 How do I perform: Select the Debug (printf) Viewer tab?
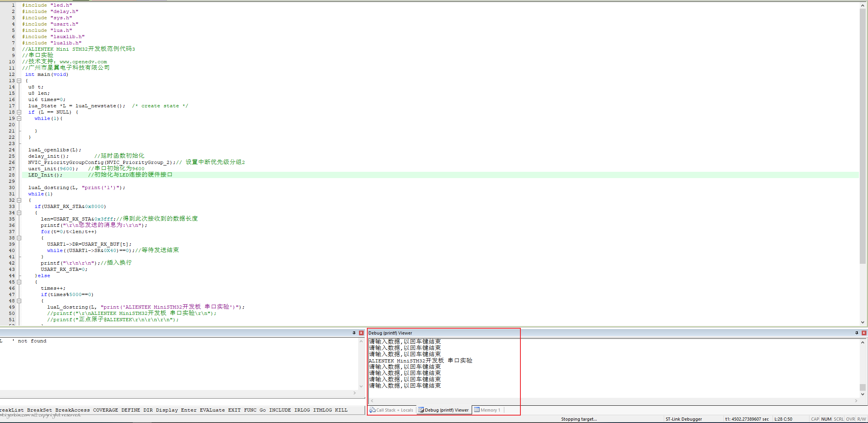[x=444, y=410]
